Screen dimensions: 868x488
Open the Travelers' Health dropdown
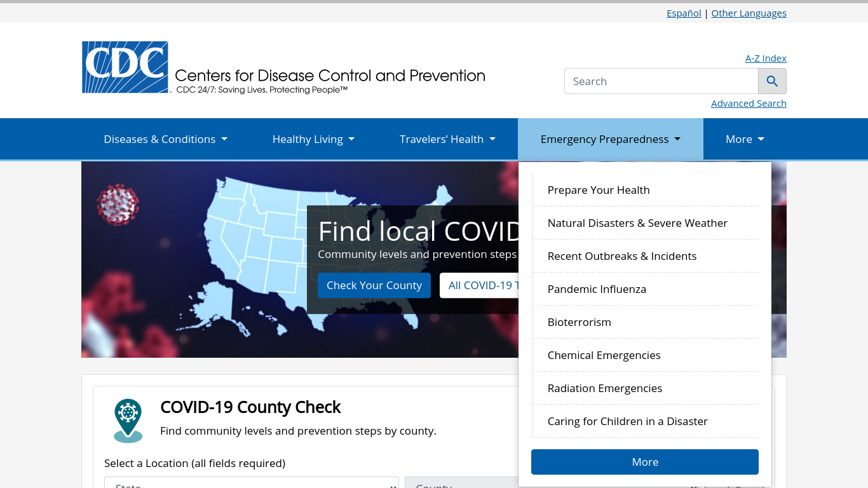(447, 139)
